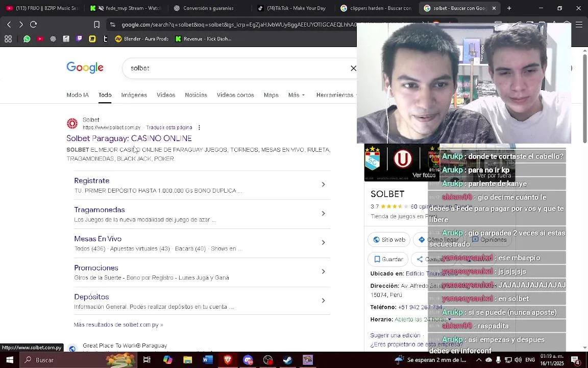588x368 pixels.
Task: Open a new browser tab
Action: [509, 8]
